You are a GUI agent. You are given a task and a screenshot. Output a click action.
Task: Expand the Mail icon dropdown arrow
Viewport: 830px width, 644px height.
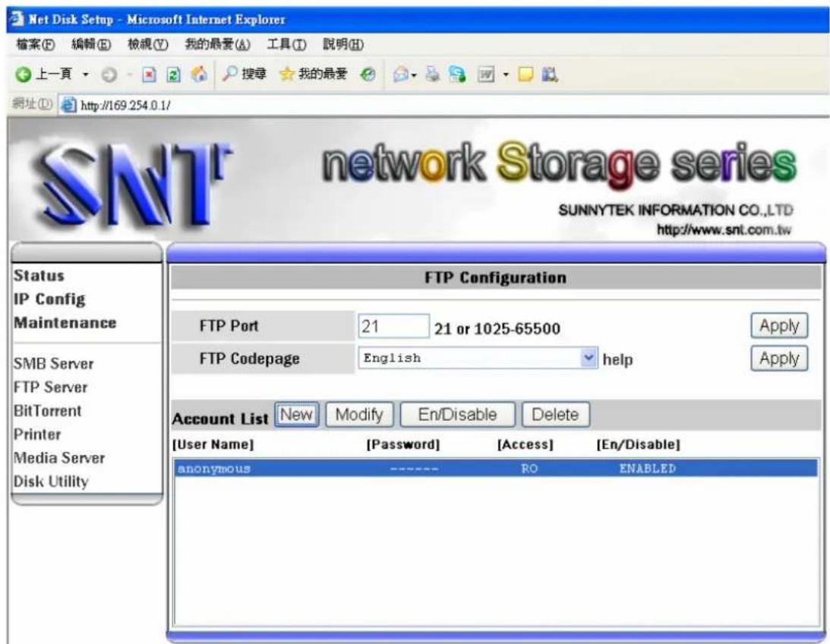coord(414,75)
